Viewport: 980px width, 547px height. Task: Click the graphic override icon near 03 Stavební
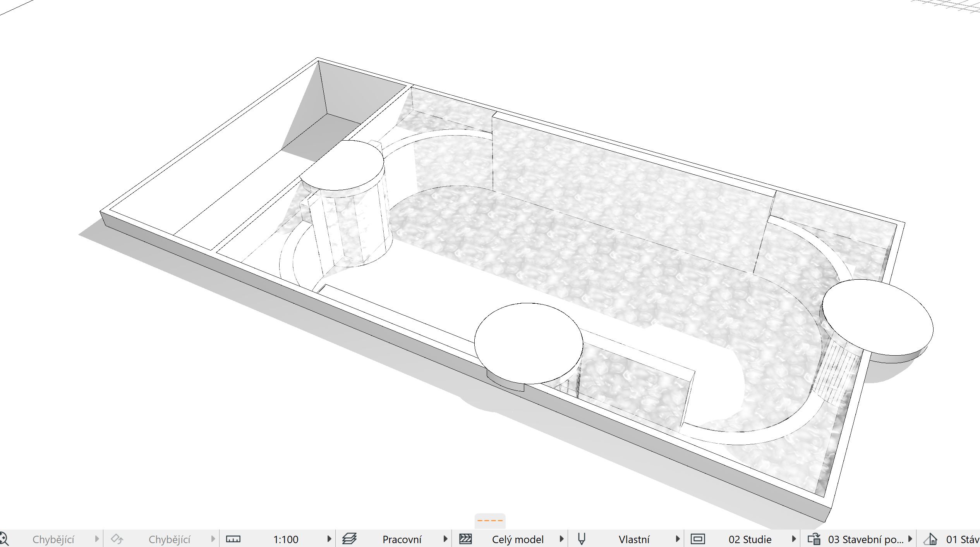click(x=814, y=539)
